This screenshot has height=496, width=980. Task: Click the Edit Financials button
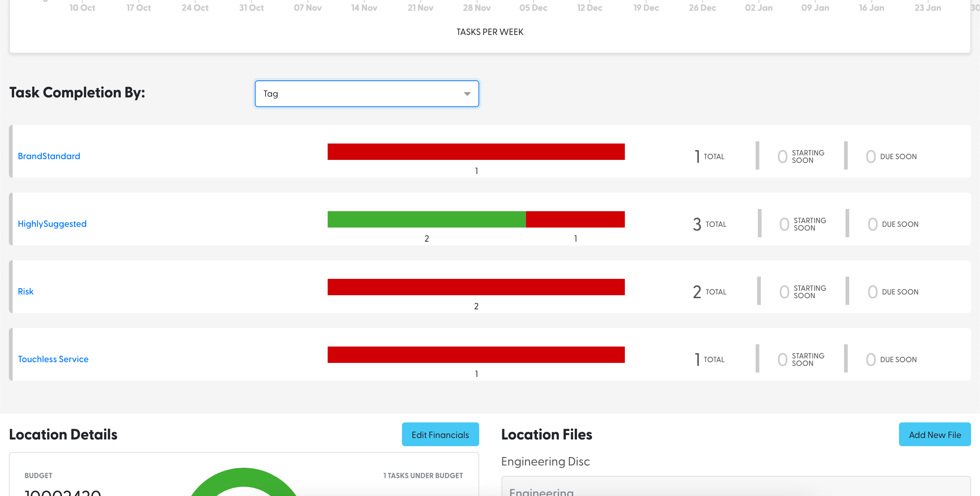pos(440,434)
